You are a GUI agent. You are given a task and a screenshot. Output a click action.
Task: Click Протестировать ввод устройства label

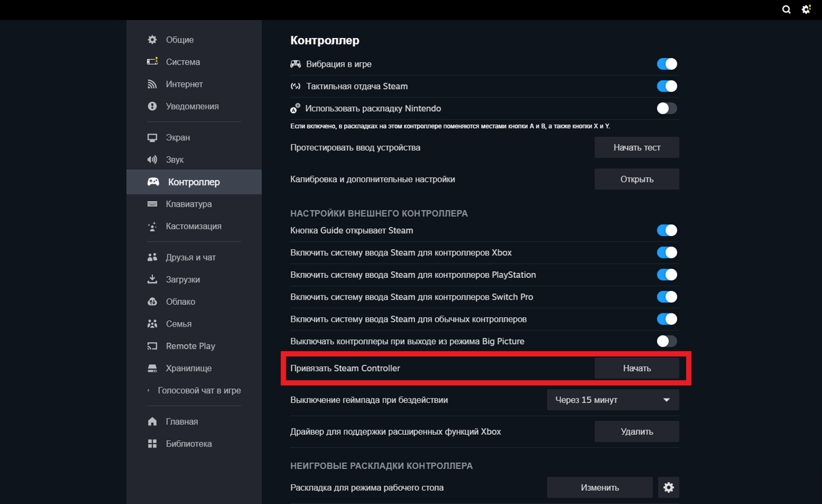pyautogui.click(x=355, y=147)
